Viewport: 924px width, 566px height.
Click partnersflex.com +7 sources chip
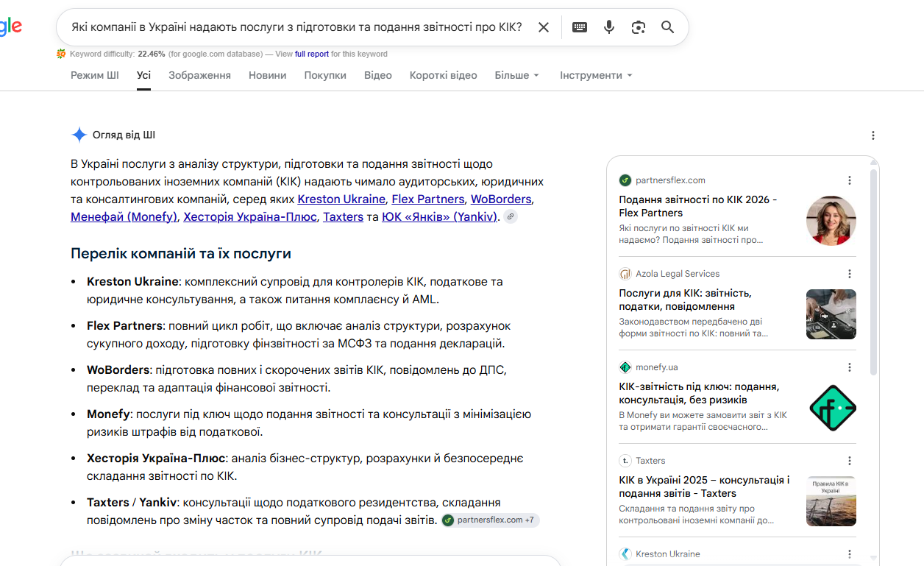tap(490, 520)
